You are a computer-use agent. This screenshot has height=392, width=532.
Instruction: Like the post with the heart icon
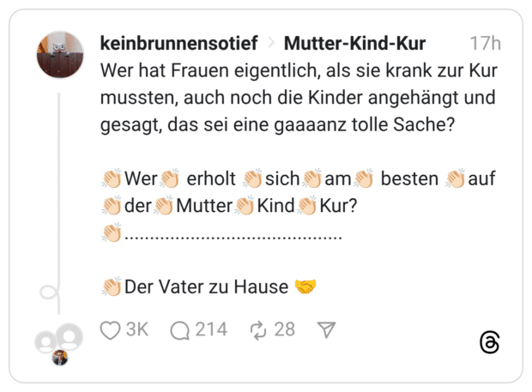pos(111,330)
